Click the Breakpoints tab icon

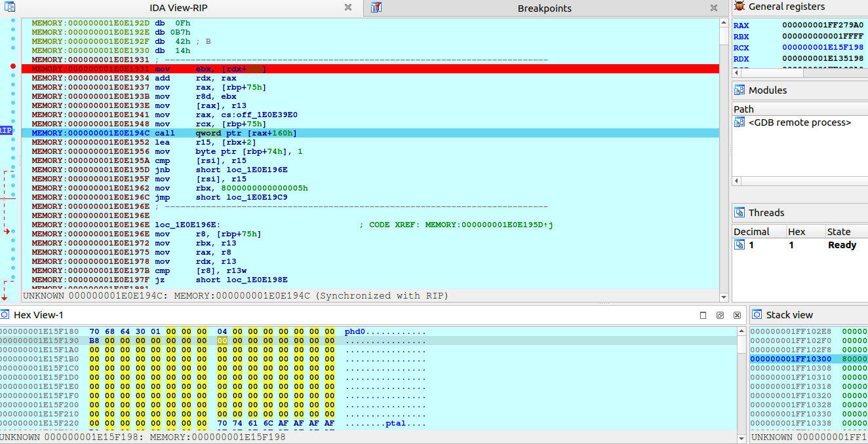pos(376,8)
